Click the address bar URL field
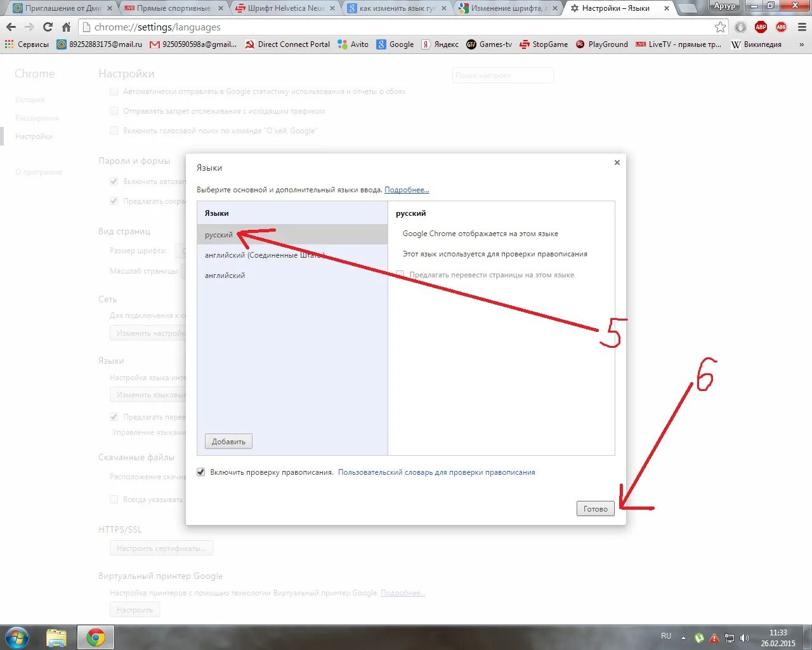The image size is (812, 650). click(400, 27)
